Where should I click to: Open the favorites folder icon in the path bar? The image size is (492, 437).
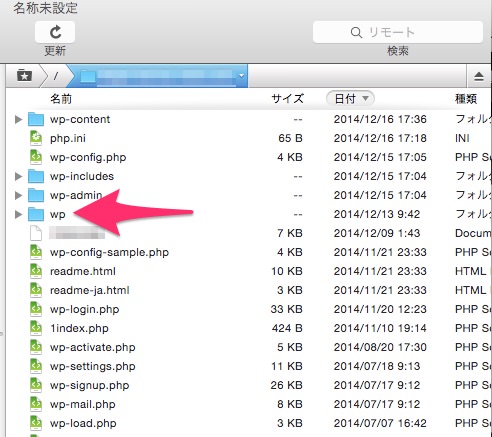(24, 76)
